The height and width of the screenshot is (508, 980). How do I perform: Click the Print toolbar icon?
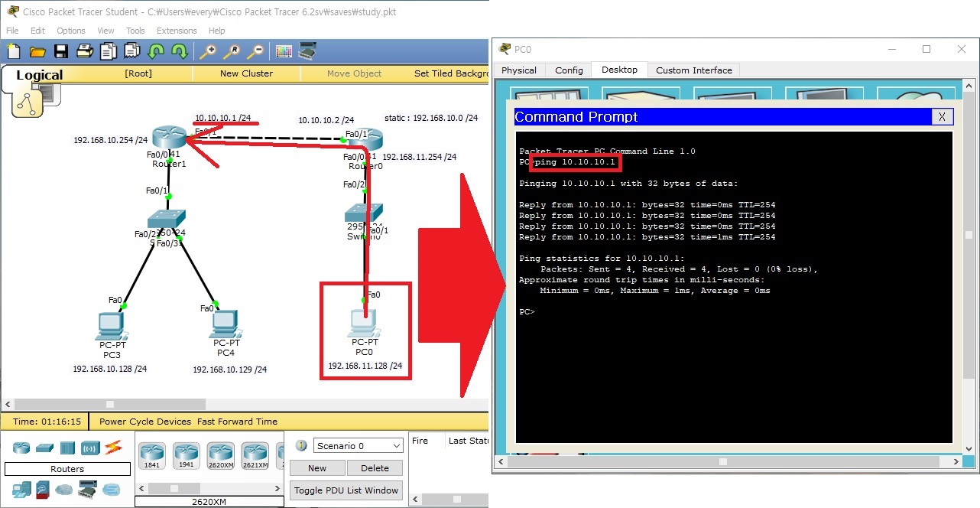85,51
